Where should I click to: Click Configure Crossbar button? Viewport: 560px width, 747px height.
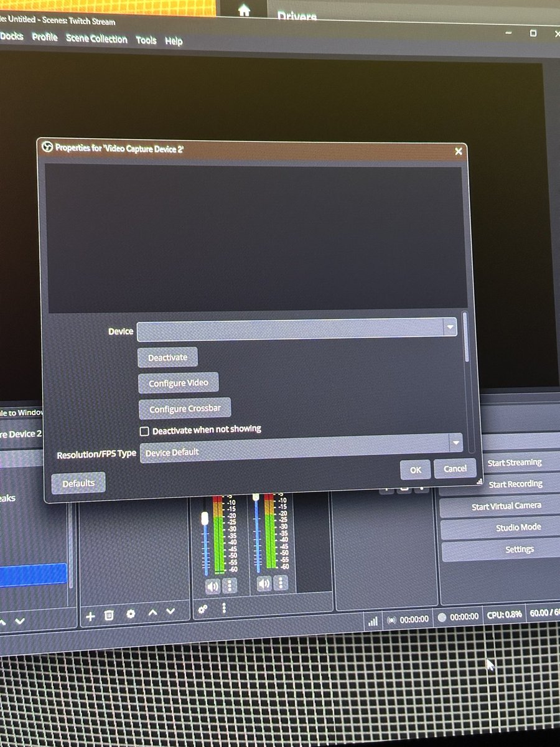coord(185,409)
